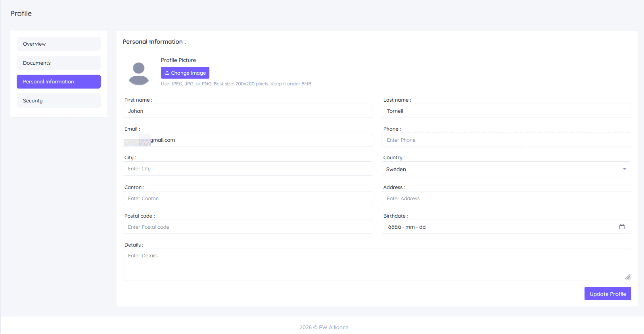Click the Birthdate date input field
This screenshot has height=334, width=644.
(496, 227)
